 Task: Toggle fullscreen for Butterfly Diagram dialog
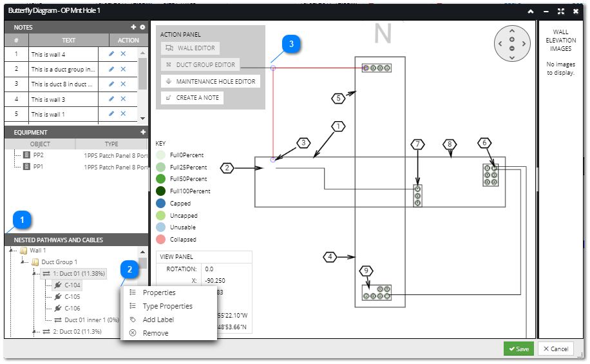561,12
